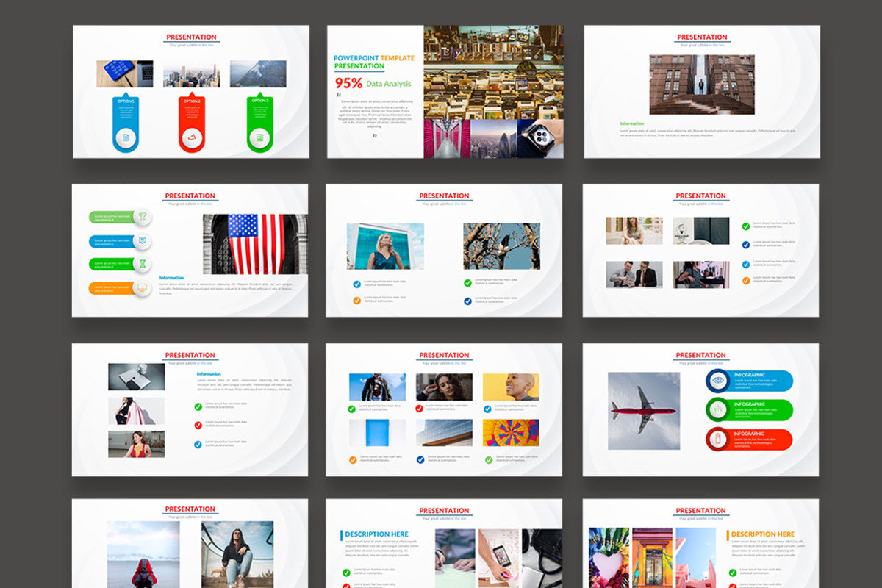Click the green 'Information' heading under stairway photo
Screen dimensions: 882x588
(631, 123)
